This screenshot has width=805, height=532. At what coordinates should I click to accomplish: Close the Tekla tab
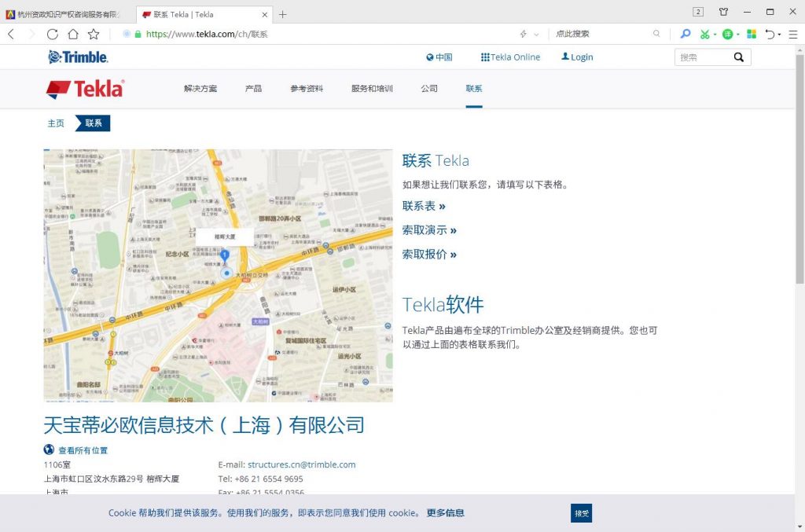click(265, 15)
